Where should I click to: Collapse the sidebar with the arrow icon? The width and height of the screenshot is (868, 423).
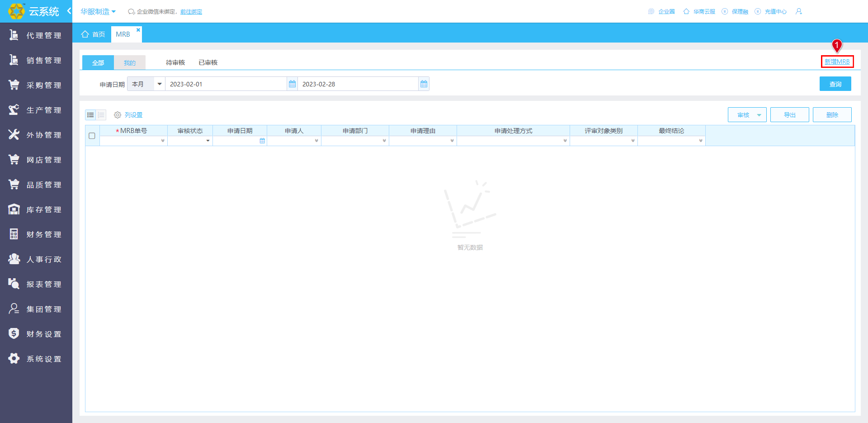(69, 10)
